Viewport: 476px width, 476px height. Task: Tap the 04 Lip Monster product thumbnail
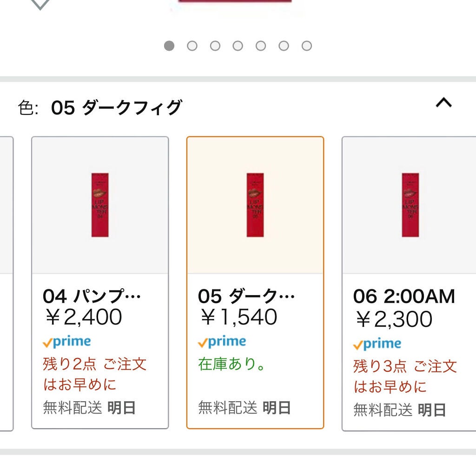tap(100, 205)
